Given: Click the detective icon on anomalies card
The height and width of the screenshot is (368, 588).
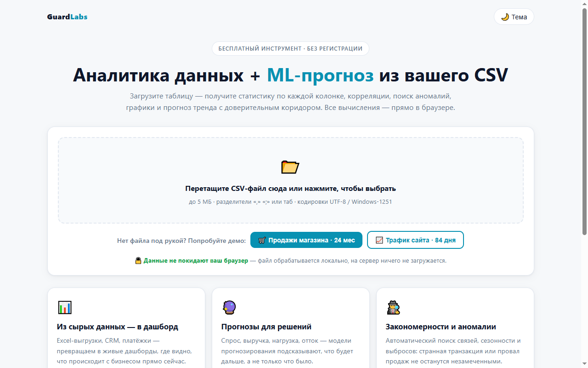Looking at the screenshot, I should click(x=393, y=307).
